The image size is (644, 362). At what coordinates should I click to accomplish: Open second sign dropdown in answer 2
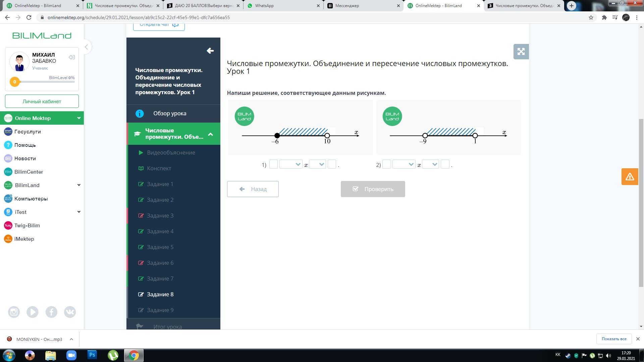click(x=430, y=164)
